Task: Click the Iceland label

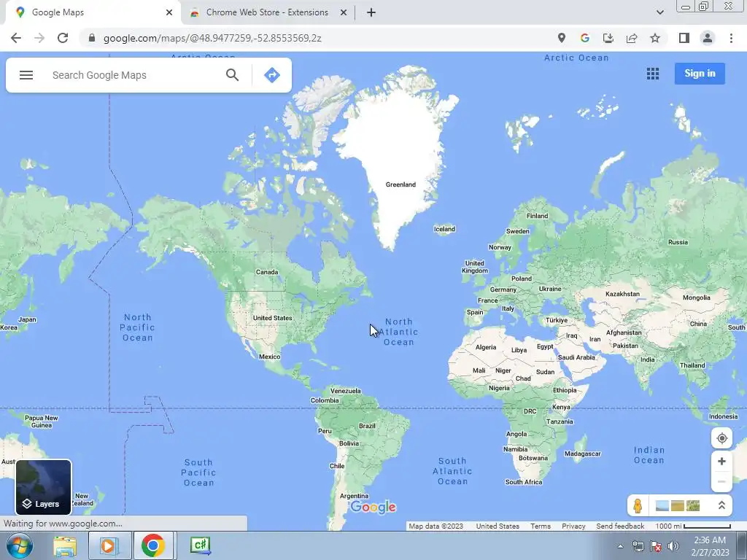Action: (444, 228)
